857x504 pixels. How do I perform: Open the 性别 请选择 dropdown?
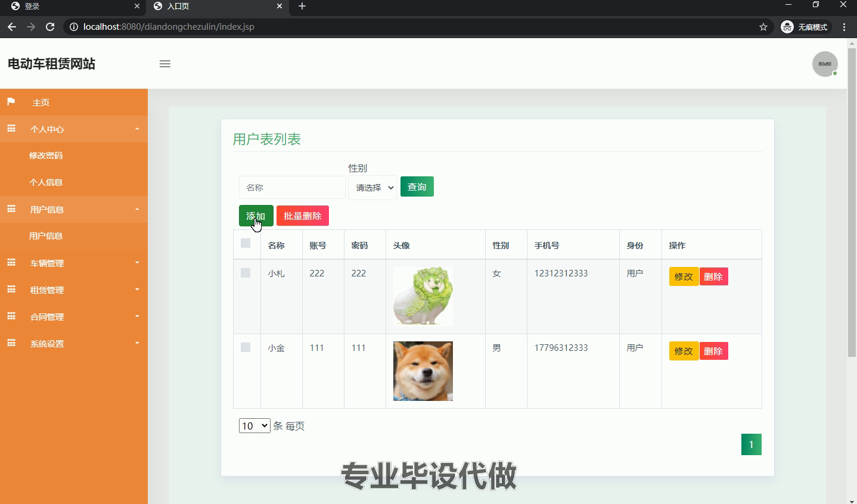pyautogui.click(x=372, y=188)
